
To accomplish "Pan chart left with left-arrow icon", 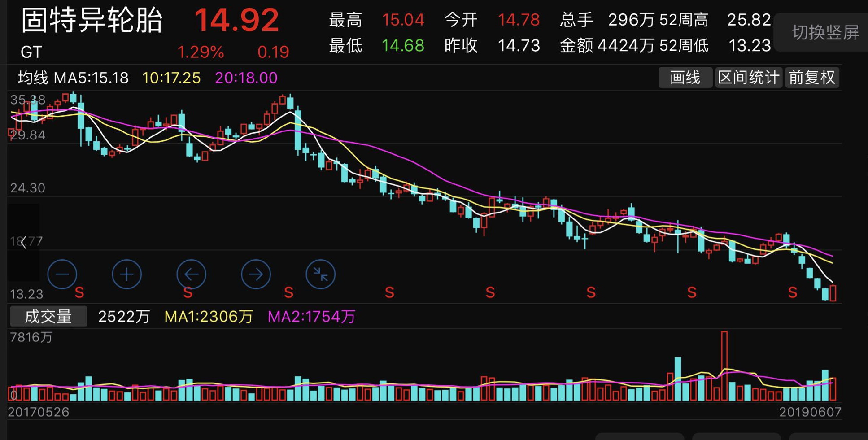I will 191,274.
